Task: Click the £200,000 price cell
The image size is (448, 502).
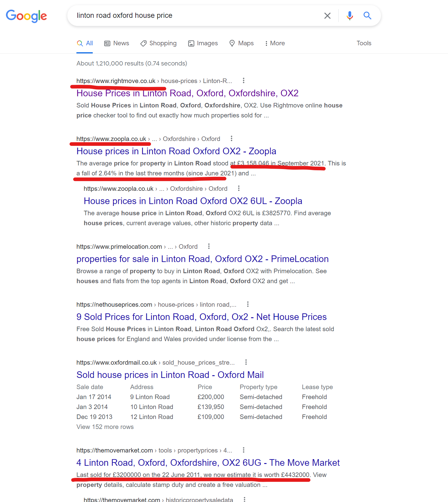Action: (x=211, y=397)
